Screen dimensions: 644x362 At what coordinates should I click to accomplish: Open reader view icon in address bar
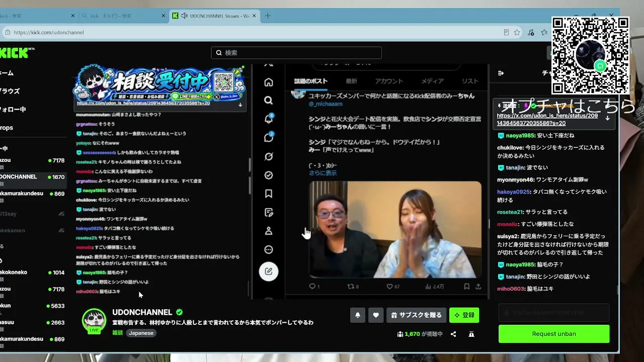click(506, 32)
